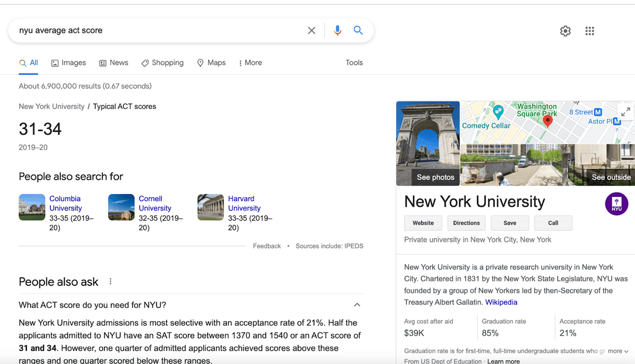635x364 pixels.
Task: Click the Website button for NYU
Action: [423, 223]
